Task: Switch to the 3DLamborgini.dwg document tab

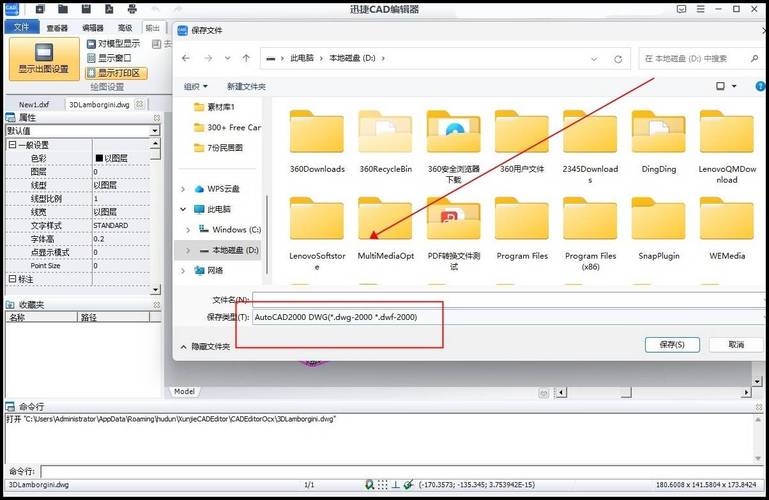Action: (99, 104)
